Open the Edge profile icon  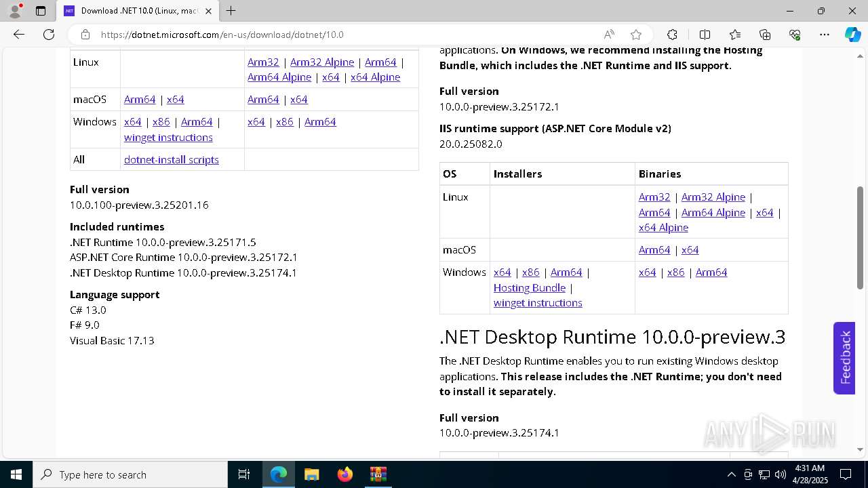click(x=15, y=11)
